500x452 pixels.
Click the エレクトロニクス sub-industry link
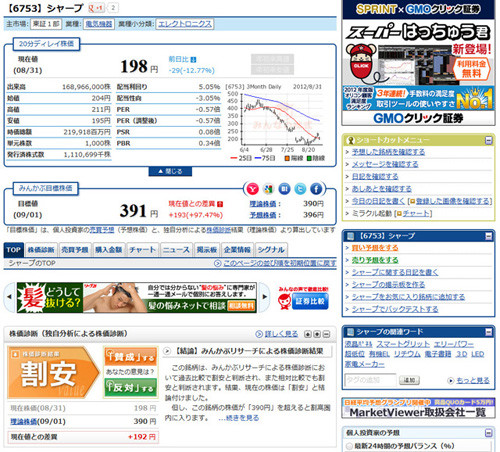[185, 24]
